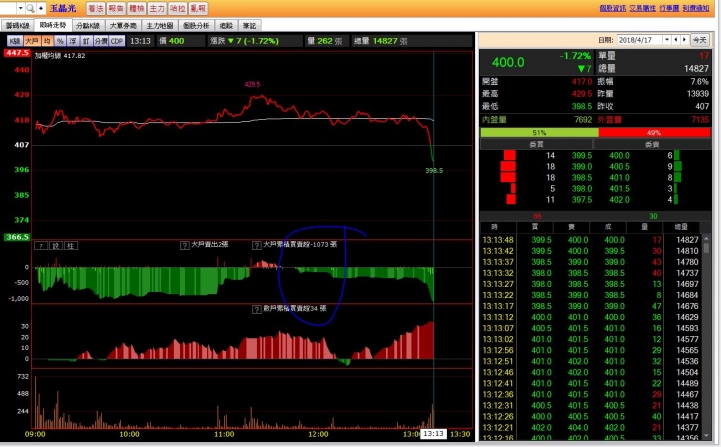Select the 13:12:31 trade row
The width and height of the screenshot is (721, 447).
point(590,405)
